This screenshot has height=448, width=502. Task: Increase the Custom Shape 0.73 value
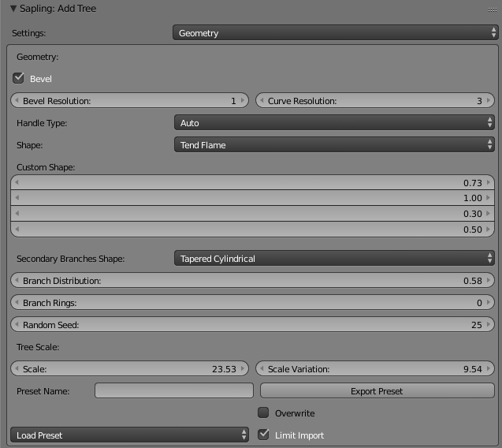(489, 182)
